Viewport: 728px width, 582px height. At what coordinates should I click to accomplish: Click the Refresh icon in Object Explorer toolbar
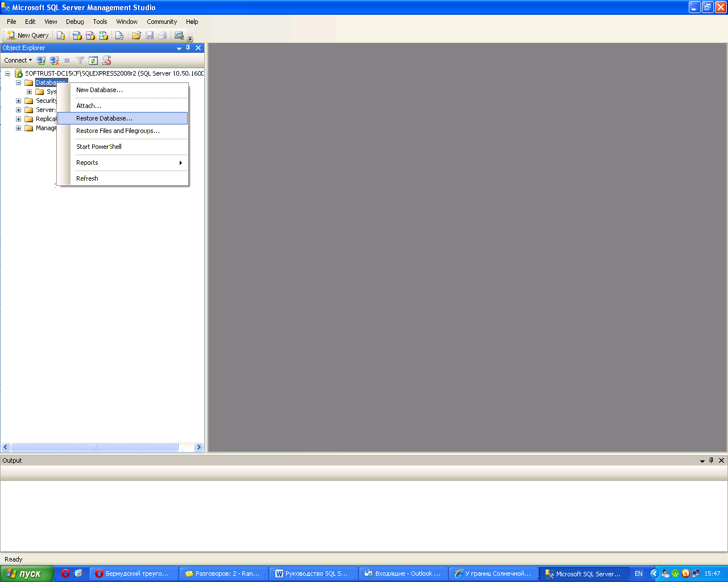(x=93, y=60)
